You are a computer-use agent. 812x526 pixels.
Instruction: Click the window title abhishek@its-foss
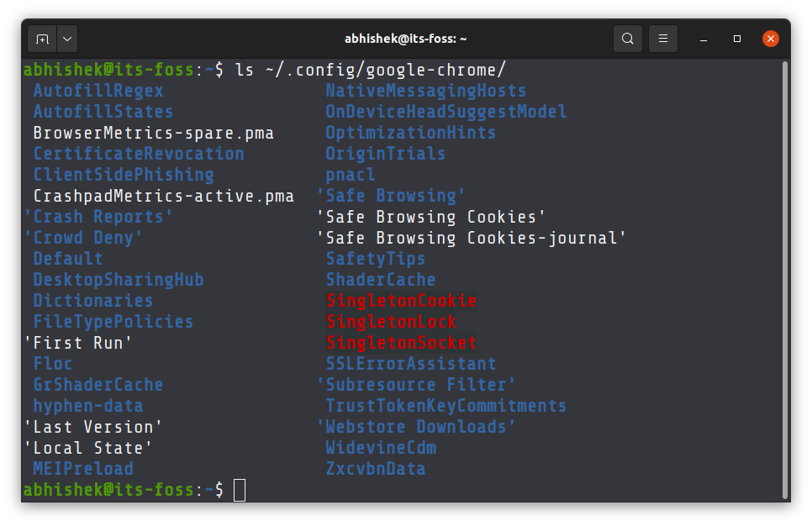(x=406, y=38)
